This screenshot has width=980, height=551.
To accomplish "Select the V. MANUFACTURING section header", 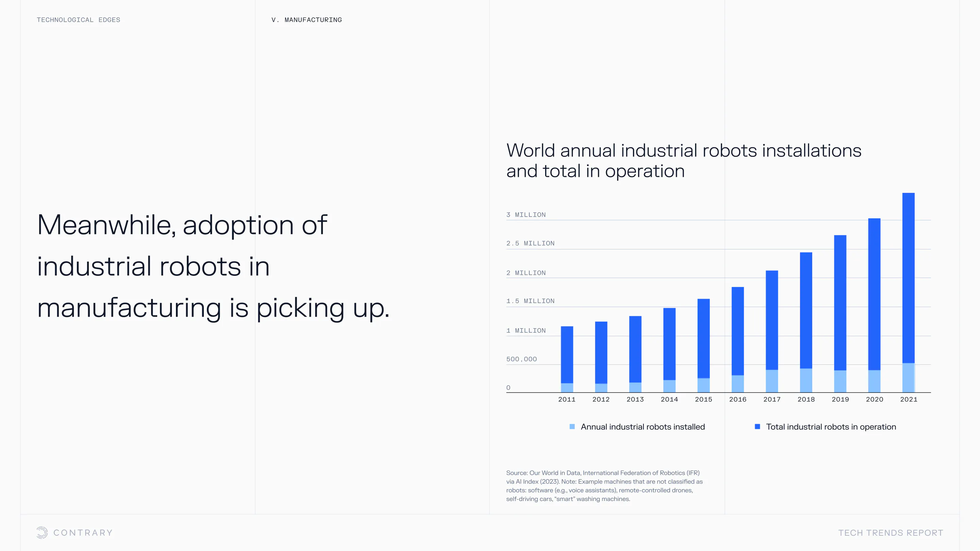I will click(307, 20).
